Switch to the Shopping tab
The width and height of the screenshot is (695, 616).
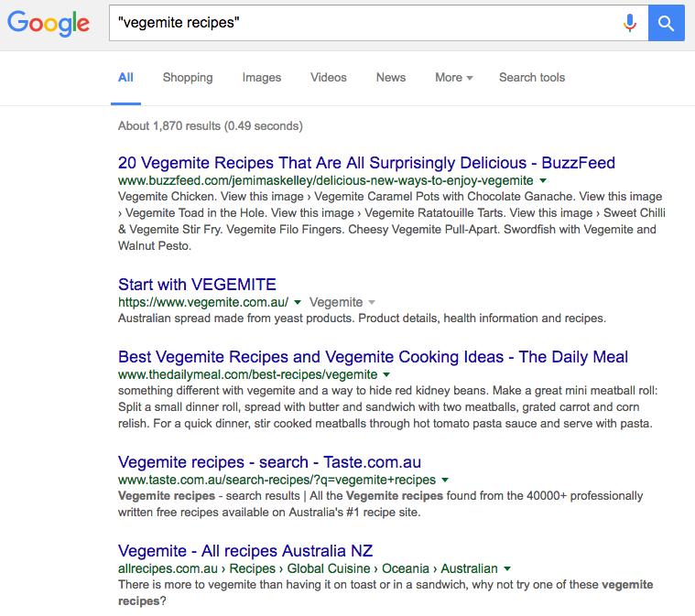[x=188, y=78]
